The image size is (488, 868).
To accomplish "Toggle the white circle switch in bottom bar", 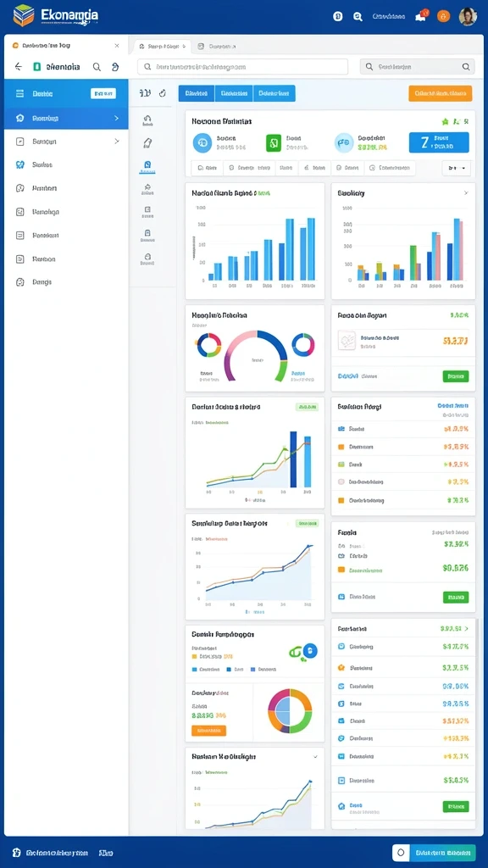I will (401, 853).
